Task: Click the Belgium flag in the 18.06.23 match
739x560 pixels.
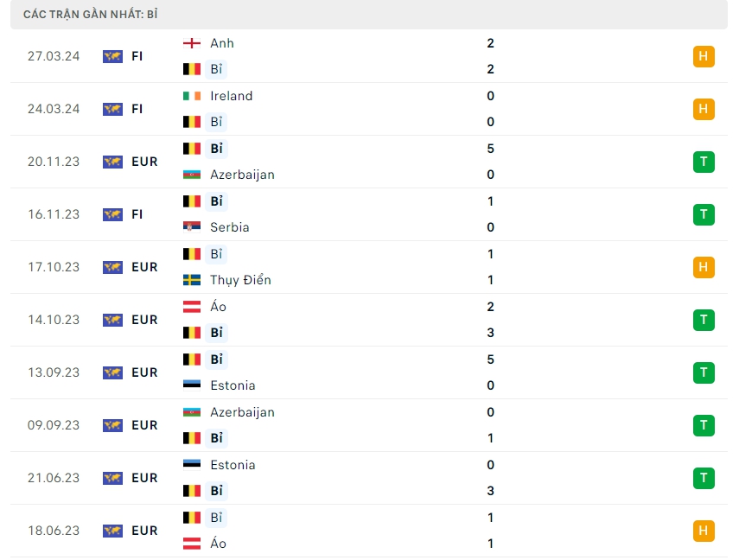Action: [x=192, y=518]
